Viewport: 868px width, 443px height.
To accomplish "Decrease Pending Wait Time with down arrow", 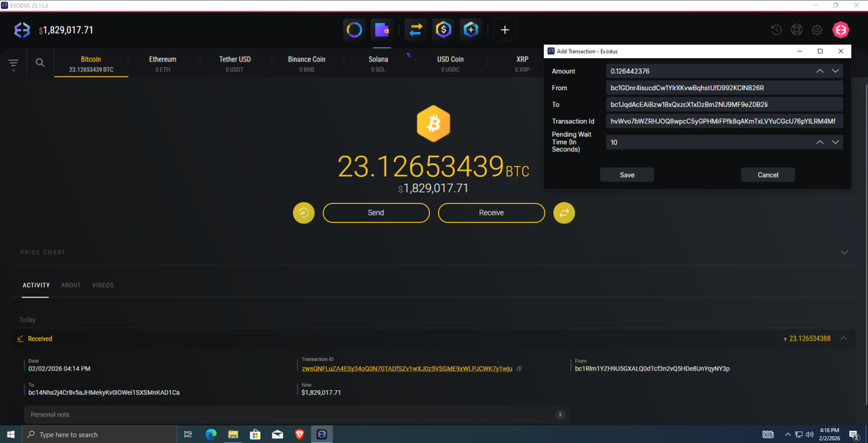I will pos(835,142).
